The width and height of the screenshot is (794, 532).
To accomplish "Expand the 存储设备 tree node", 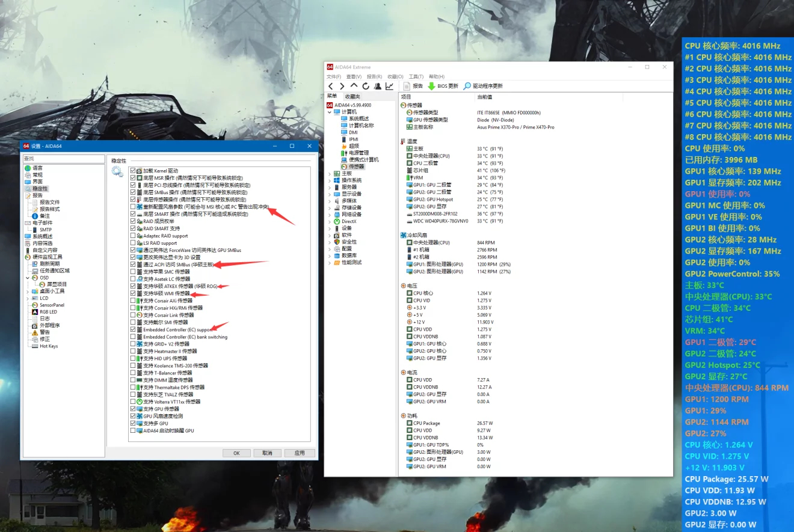I will [330, 208].
